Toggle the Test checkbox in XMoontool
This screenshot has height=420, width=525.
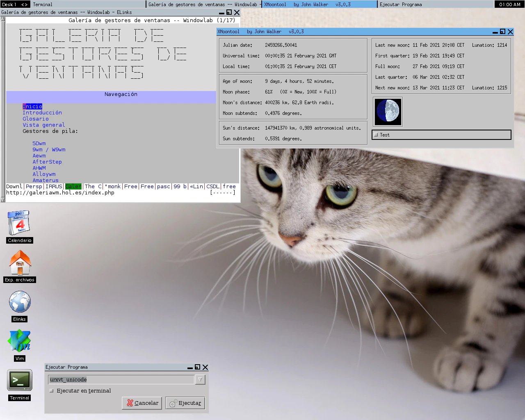pos(376,135)
